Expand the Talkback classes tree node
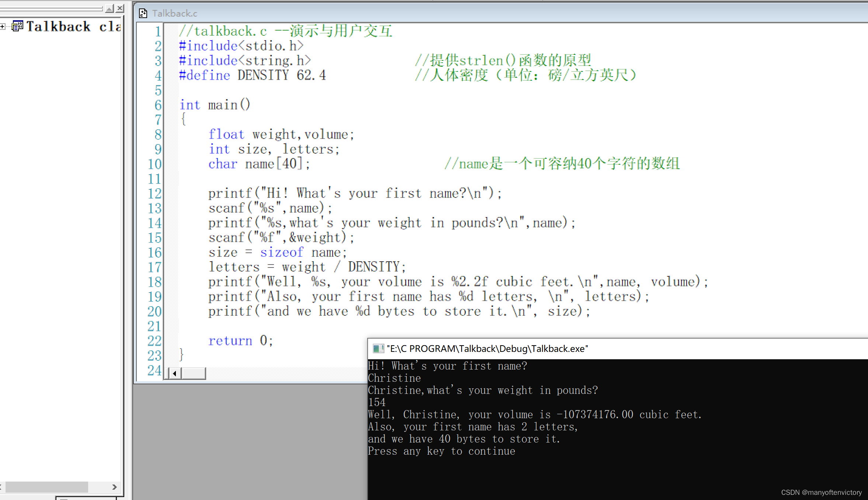This screenshot has width=868, height=500. coord(3,27)
